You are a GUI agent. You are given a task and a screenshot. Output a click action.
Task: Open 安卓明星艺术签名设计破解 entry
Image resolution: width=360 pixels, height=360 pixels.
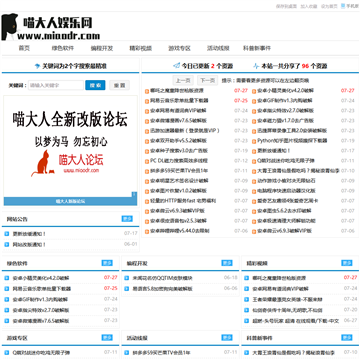tap(179, 181)
